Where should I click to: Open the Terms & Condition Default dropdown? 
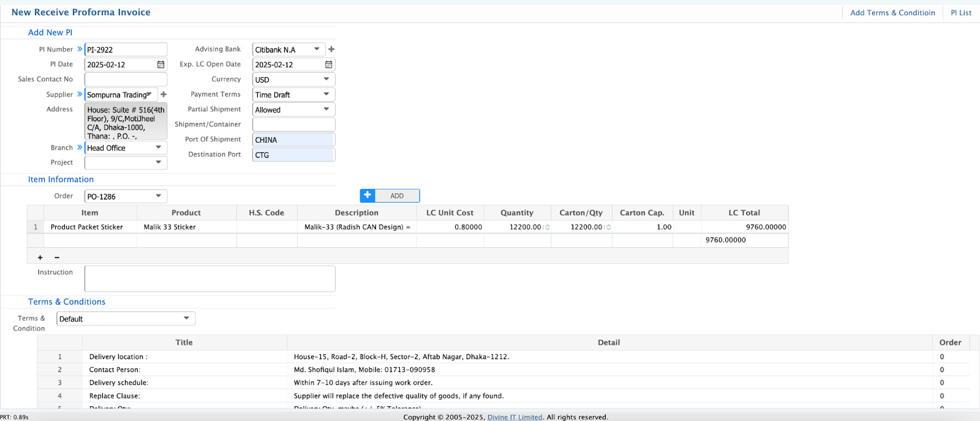pyautogui.click(x=186, y=319)
